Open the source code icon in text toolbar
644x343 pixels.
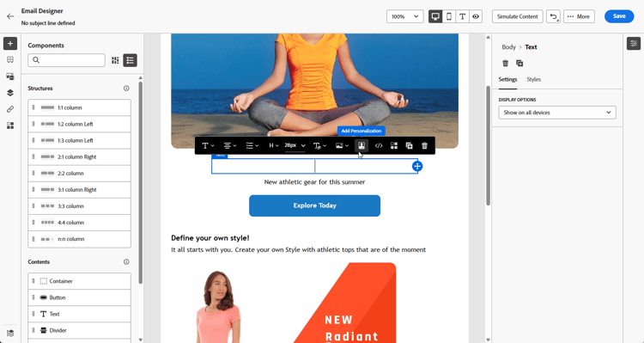379,145
